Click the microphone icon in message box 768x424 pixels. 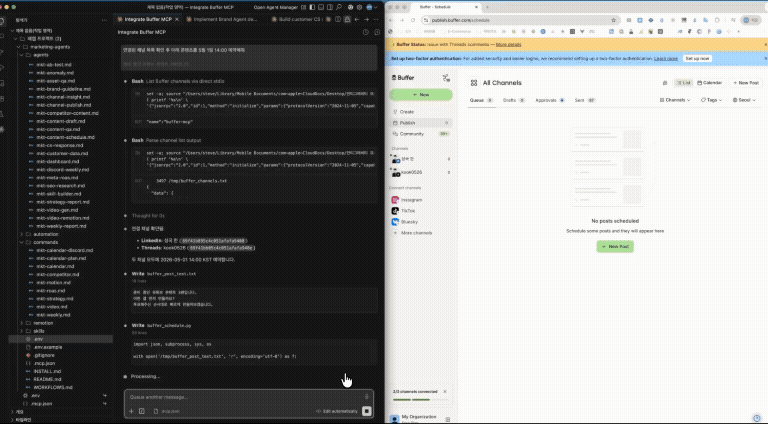(x=366, y=397)
